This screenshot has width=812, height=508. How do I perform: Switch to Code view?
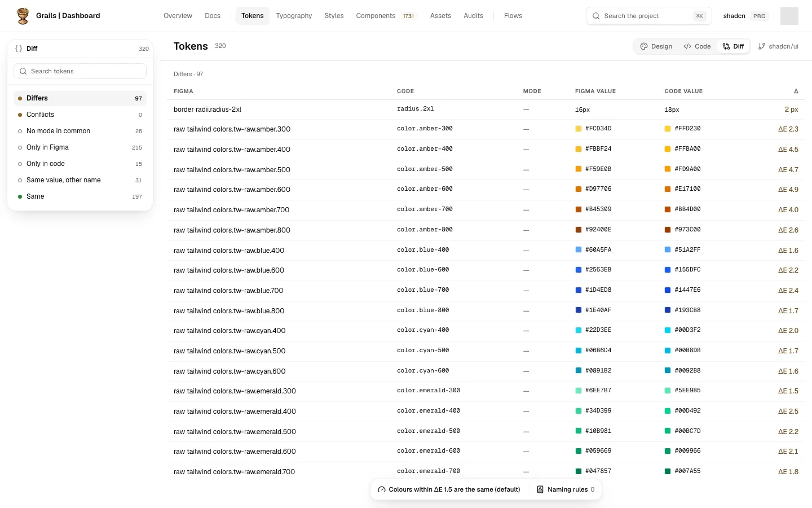click(x=697, y=46)
